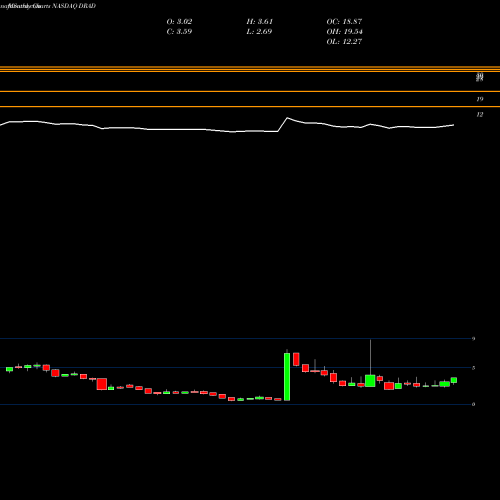500x500 pixels.
Task: Click the high price 'H: 3.61'
Action: tap(260, 22)
